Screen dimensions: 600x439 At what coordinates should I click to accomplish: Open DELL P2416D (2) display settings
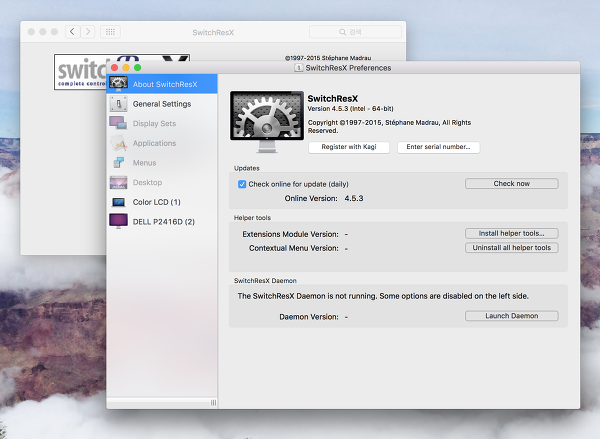(x=162, y=222)
